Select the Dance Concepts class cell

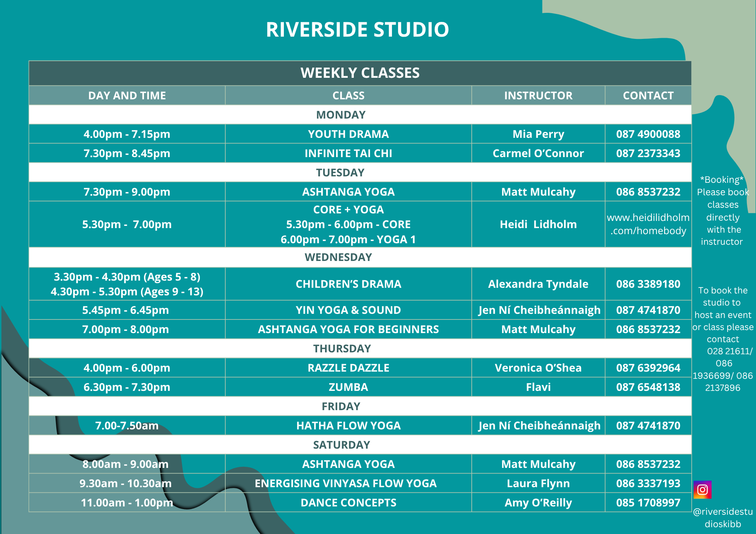(x=348, y=503)
